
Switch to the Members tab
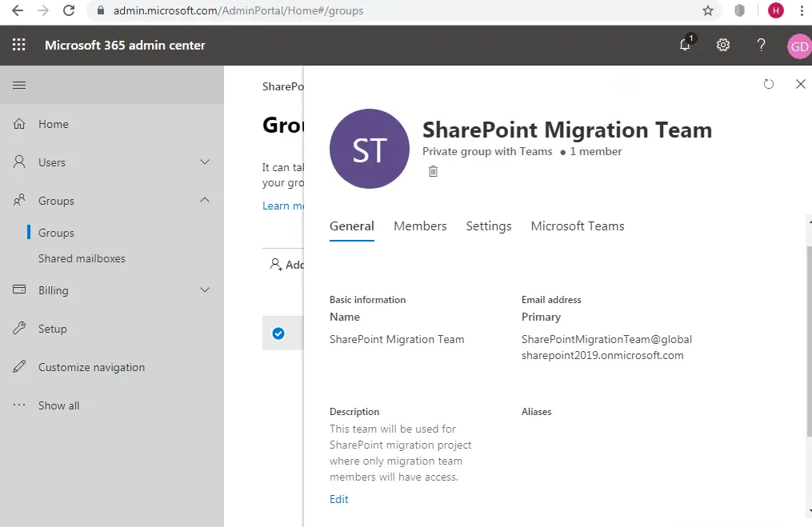(x=420, y=226)
